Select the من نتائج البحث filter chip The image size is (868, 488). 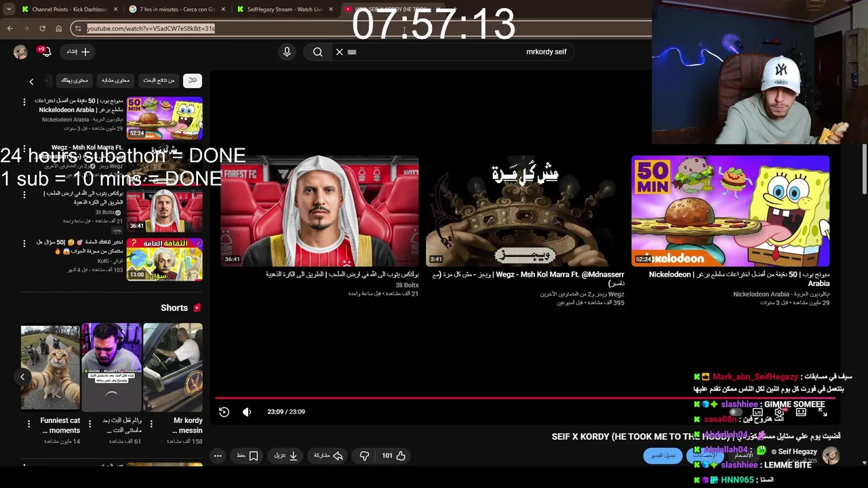point(159,80)
